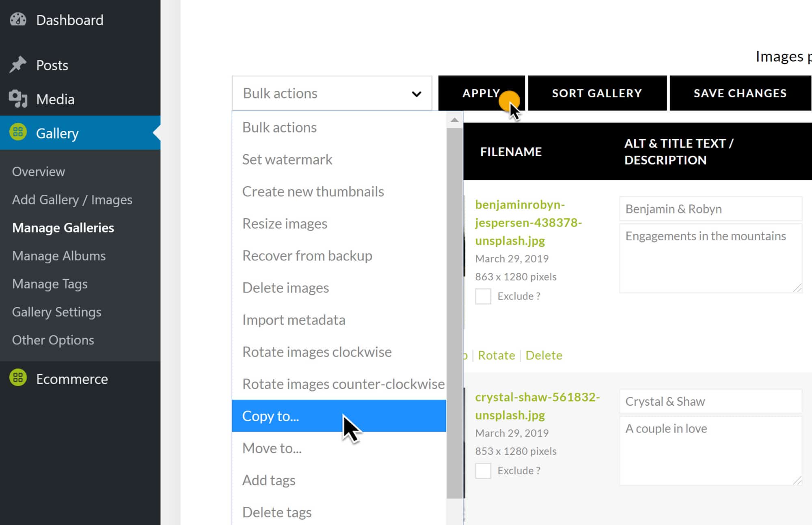Viewport: 812px width, 525px height.
Task: Click the Posts pushpin icon
Action: point(18,65)
